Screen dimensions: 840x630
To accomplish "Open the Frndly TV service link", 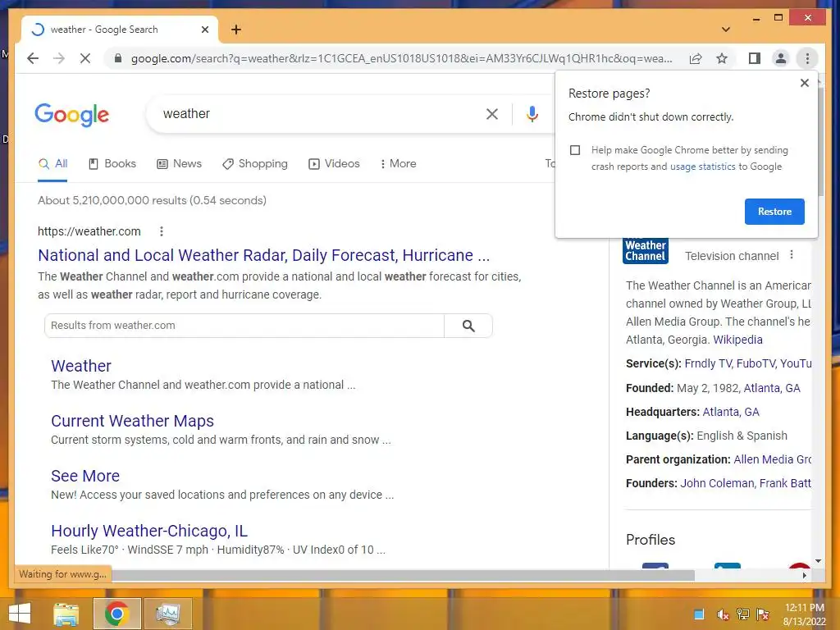I will coord(708,363).
